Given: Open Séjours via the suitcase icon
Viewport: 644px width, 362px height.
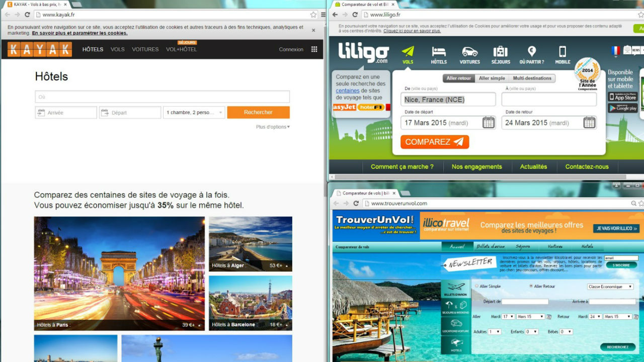Looking at the screenshot, I should coord(500,50).
